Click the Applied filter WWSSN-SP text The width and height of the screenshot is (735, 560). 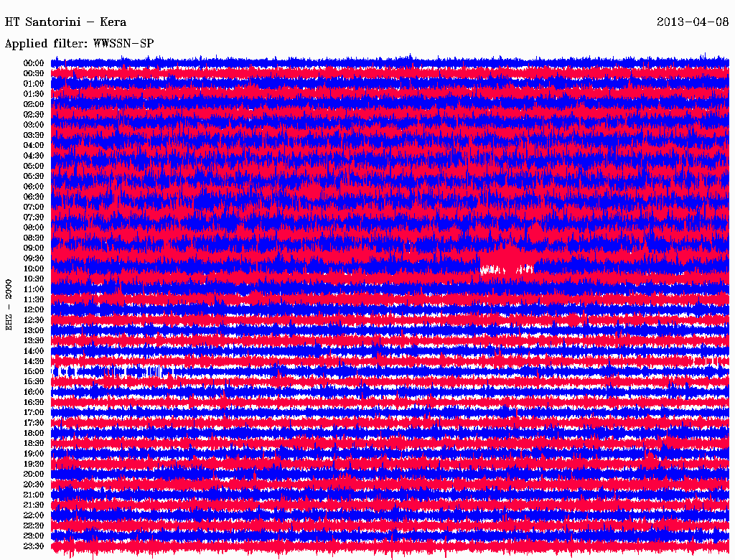click(79, 44)
